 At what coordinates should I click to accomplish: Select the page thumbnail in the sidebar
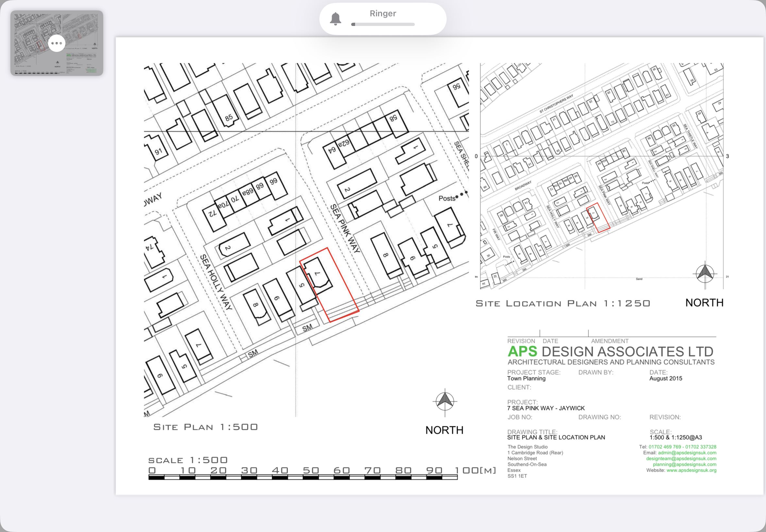point(57,43)
